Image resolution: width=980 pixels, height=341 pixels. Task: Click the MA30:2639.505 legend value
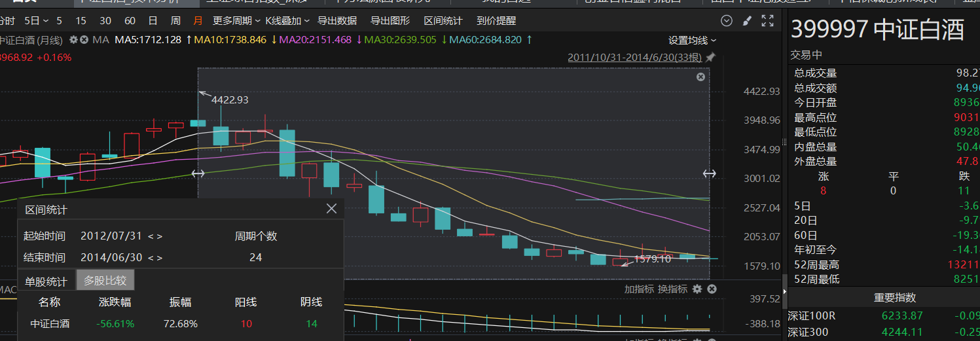(400, 40)
